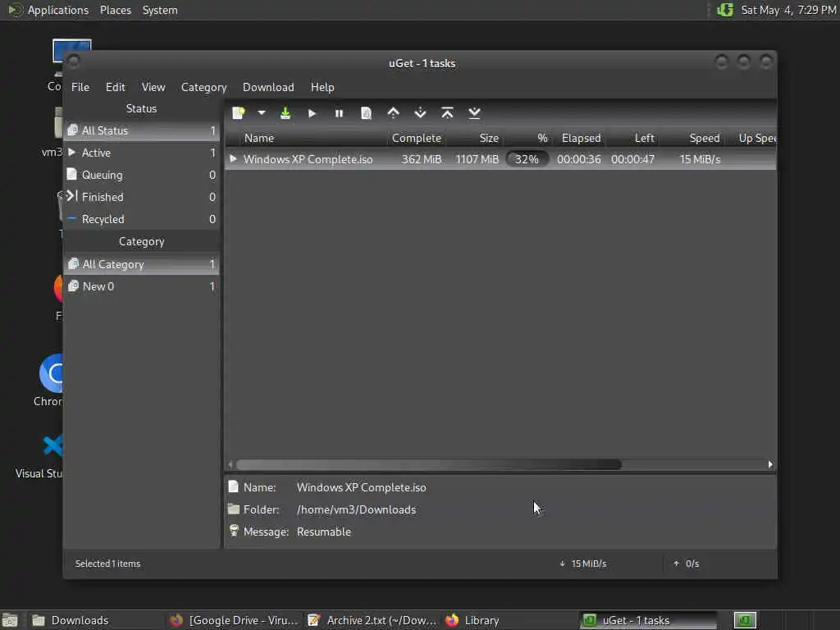The height and width of the screenshot is (630, 840).
Task: Filter by Active status
Action: tap(141, 153)
